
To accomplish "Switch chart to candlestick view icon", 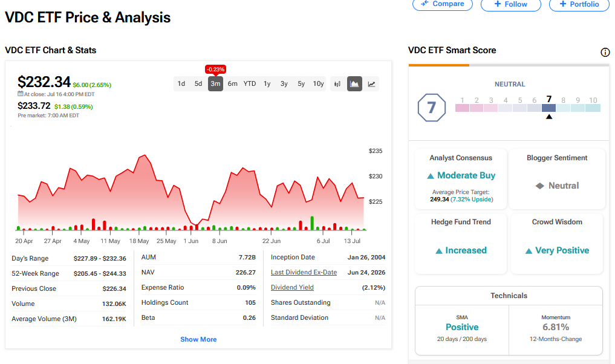I will (x=337, y=84).
